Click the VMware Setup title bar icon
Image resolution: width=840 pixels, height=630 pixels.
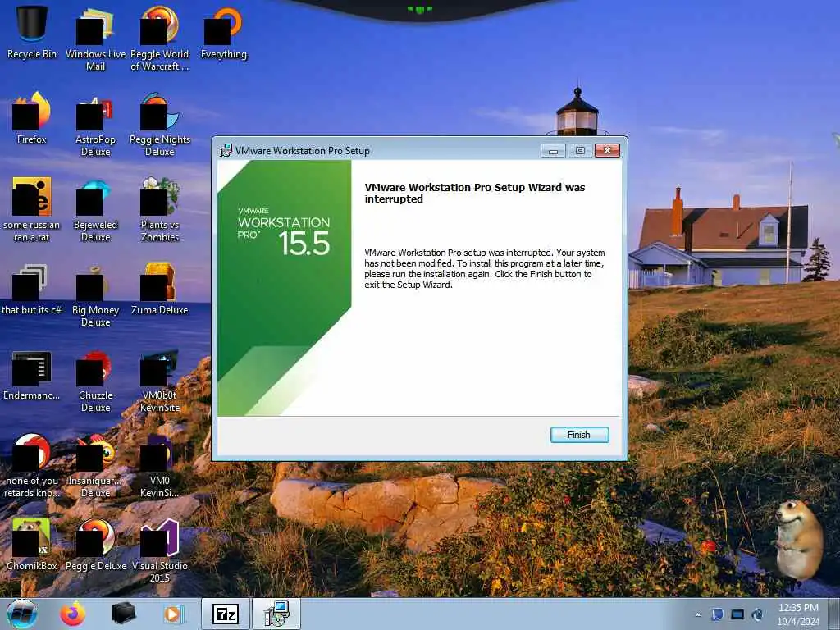[x=226, y=151]
